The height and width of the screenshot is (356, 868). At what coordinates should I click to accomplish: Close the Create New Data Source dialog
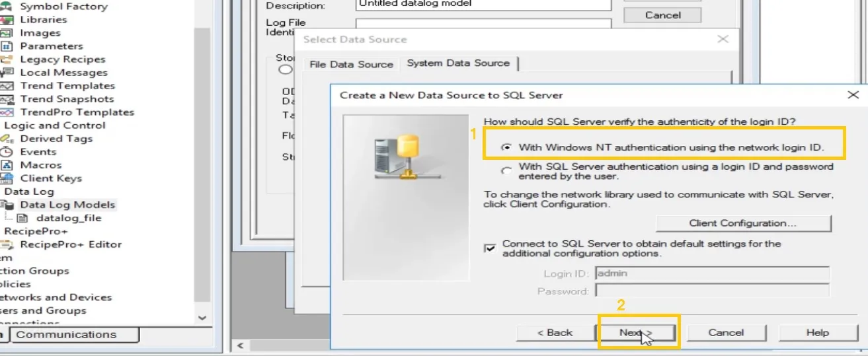pyautogui.click(x=852, y=95)
